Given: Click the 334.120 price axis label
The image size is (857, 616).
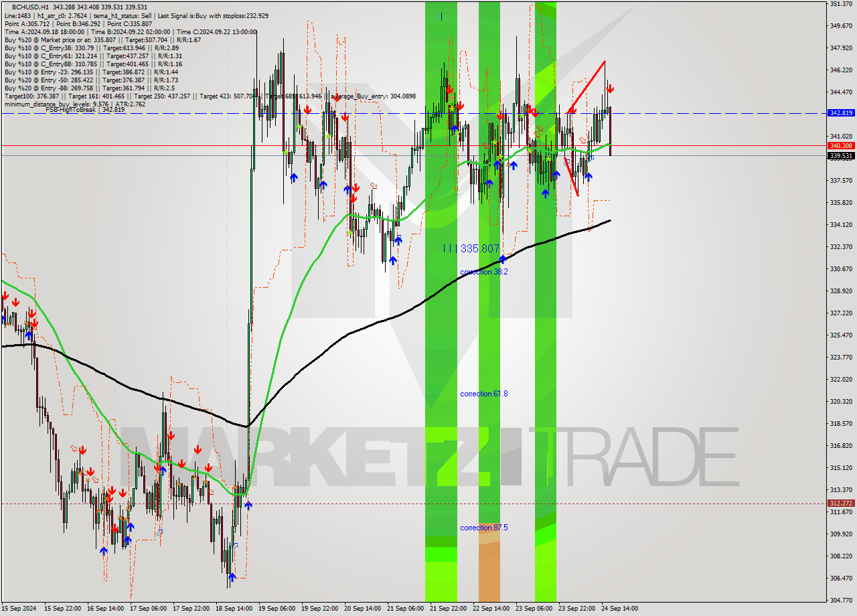Looking at the screenshot, I should coord(841,224).
